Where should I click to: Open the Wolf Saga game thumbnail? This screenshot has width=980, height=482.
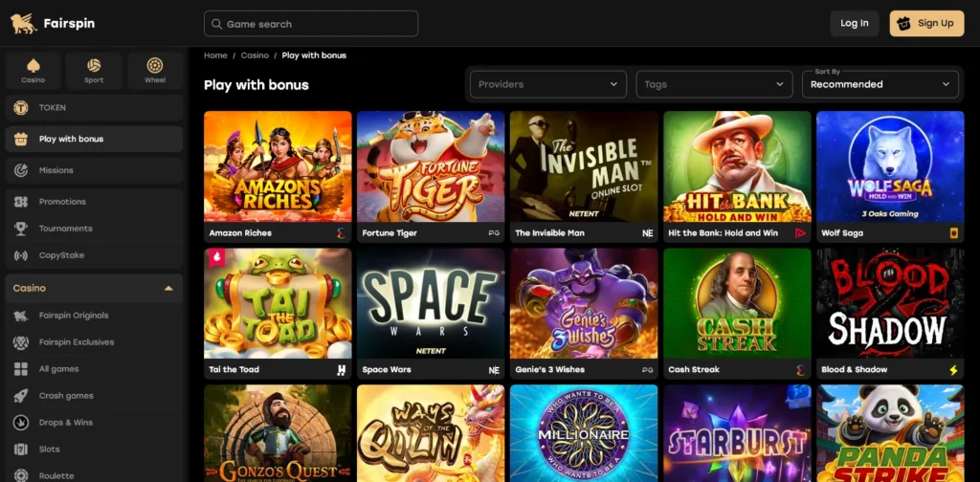(x=890, y=166)
